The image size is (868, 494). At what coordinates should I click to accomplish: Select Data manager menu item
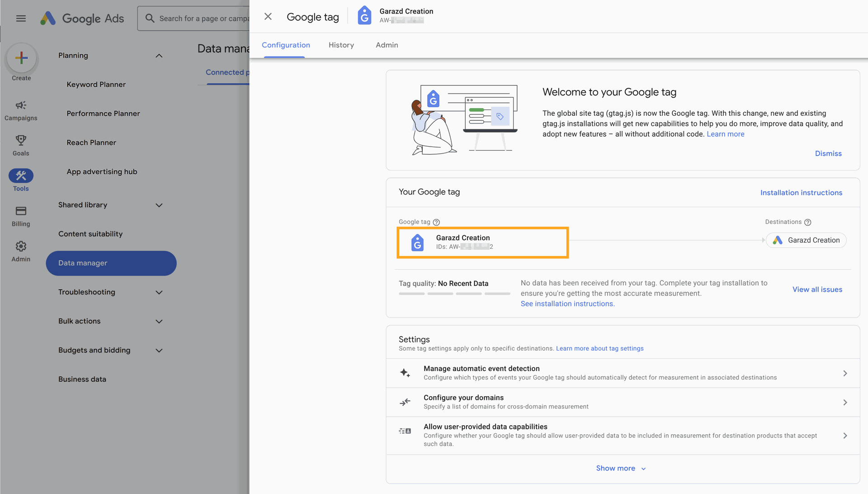pos(111,263)
